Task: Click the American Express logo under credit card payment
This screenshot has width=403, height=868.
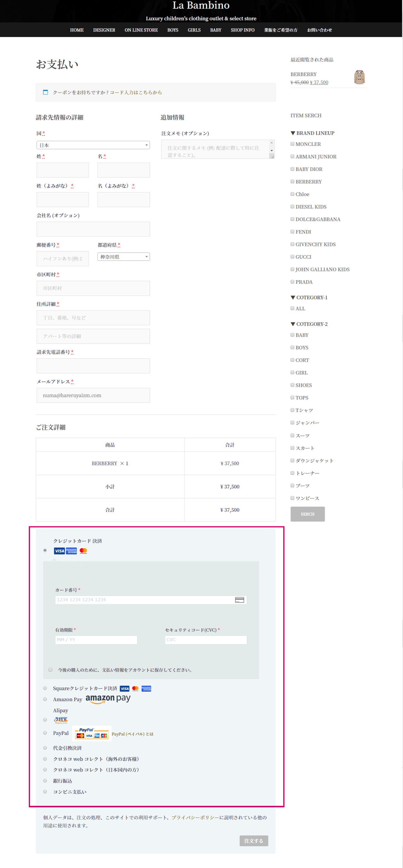Action: click(x=71, y=551)
